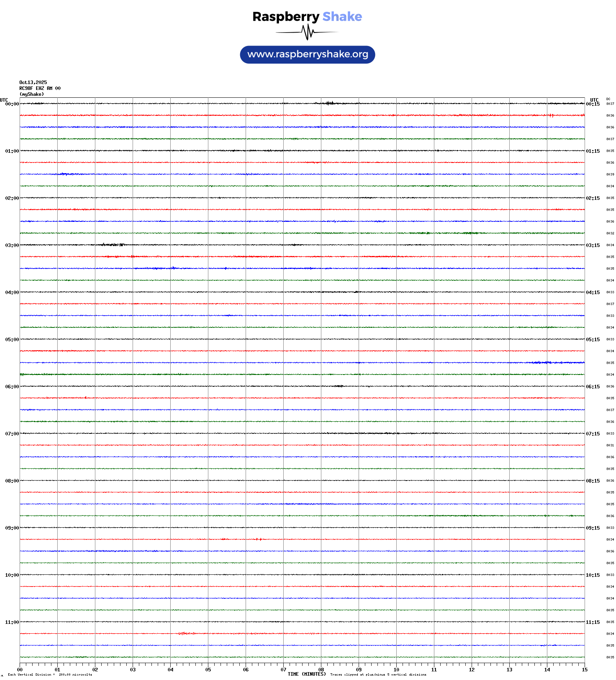
Task: Click the red spike near minute 14 on the 00:15 trace
Action: 551,115
